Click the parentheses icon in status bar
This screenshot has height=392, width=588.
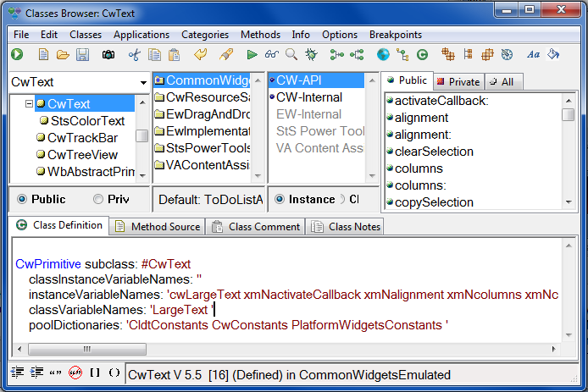(114, 373)
